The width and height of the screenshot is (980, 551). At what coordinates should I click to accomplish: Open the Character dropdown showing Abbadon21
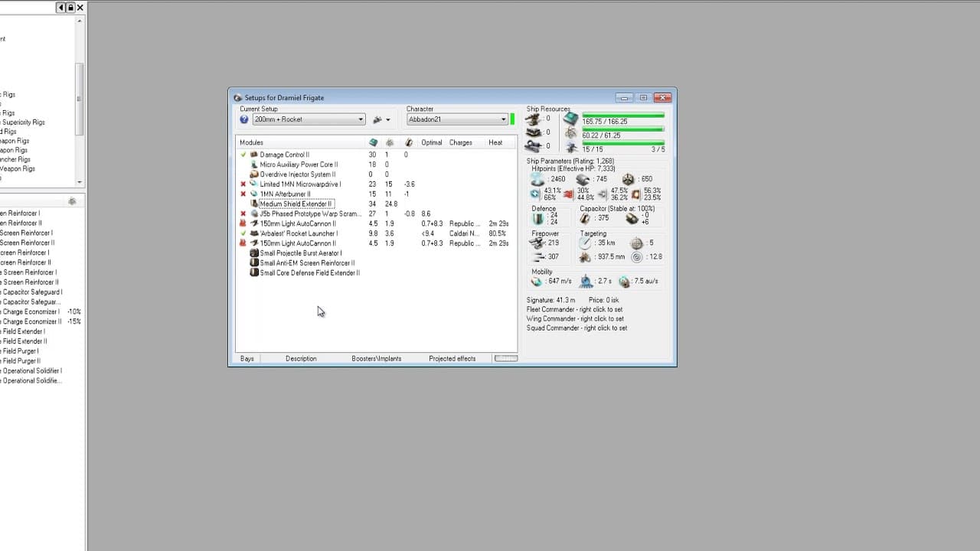point(457,119)
